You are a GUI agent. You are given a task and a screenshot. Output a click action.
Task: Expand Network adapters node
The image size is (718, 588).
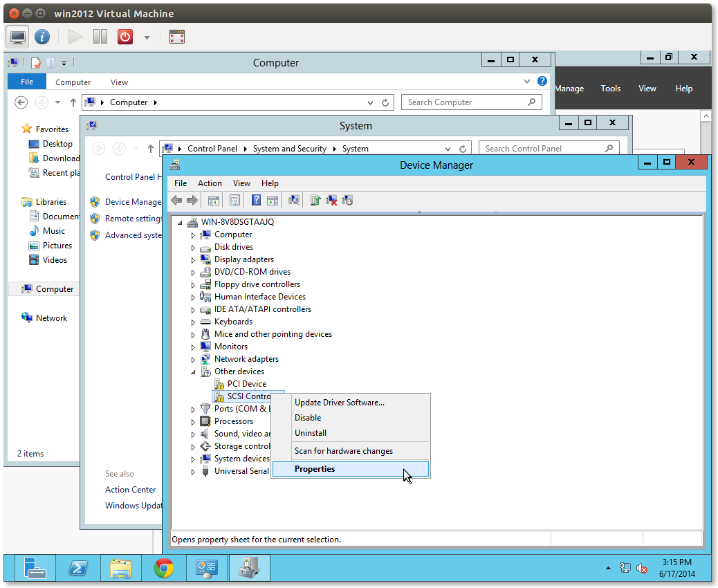[x=193, y=360]
